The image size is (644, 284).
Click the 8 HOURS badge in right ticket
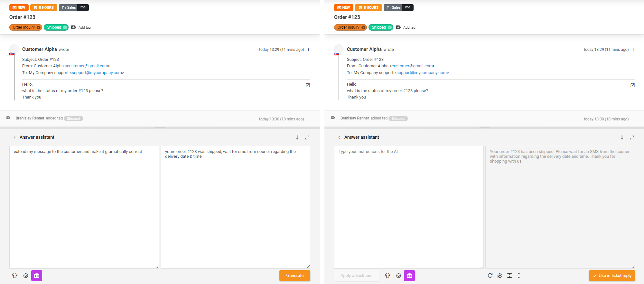[x=368, y=7]
